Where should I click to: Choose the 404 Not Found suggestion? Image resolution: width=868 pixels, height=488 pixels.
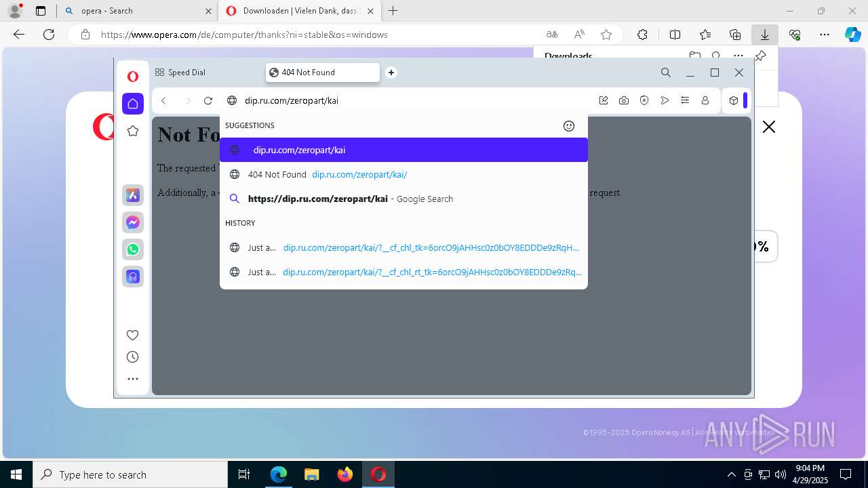[403, 174]
